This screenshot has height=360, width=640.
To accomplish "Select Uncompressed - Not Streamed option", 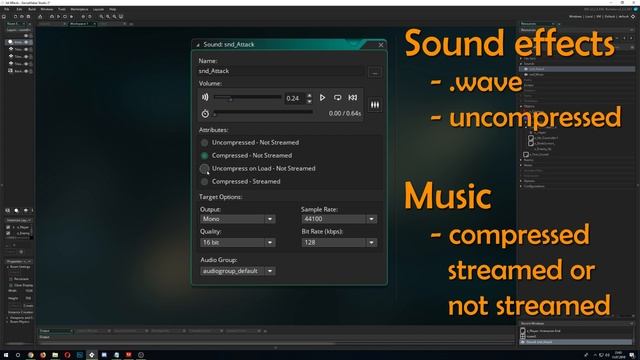I will (250, 142).
